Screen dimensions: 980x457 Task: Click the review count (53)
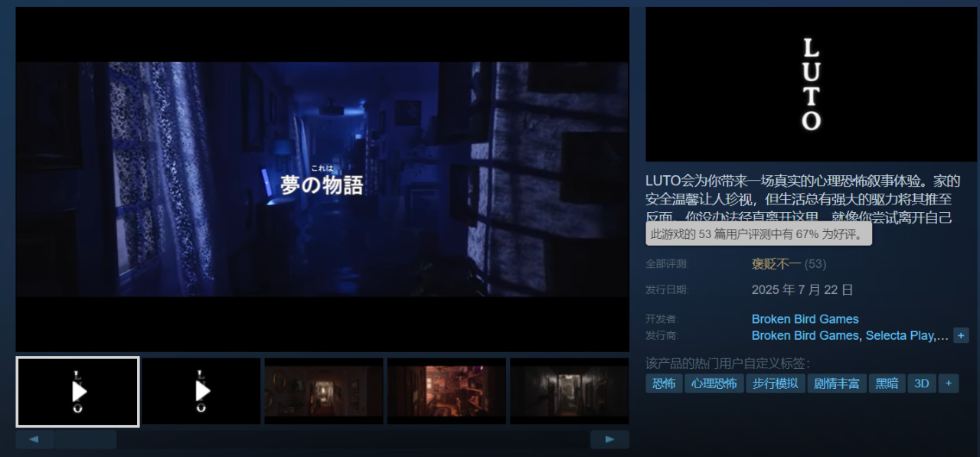[815, 264]
